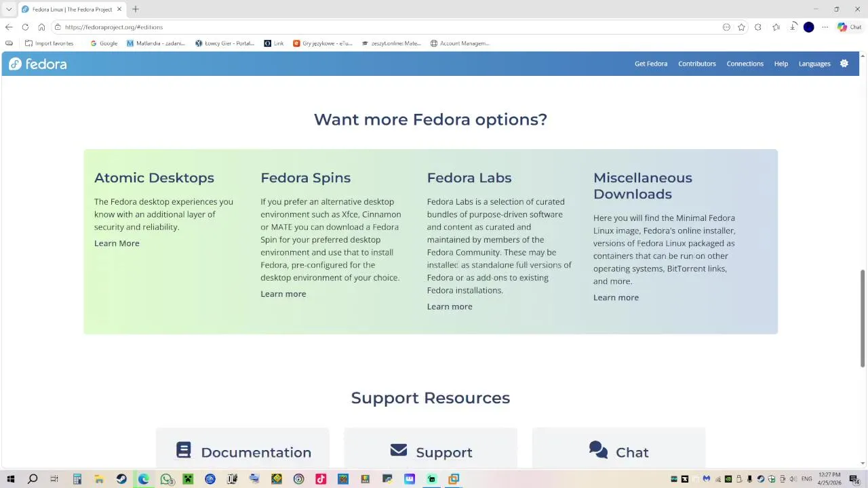Click the Fedora logo in header
The width and height of the screenshot is (868, 488).
(38, 64)
